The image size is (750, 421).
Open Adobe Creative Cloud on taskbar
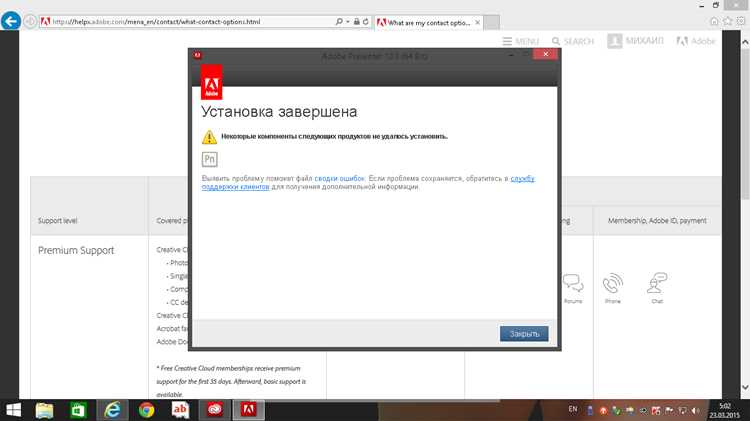(215, 410)
